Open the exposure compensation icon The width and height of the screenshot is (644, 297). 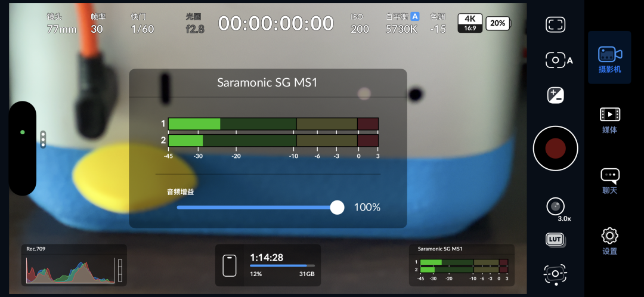click(x=556, y=95)
